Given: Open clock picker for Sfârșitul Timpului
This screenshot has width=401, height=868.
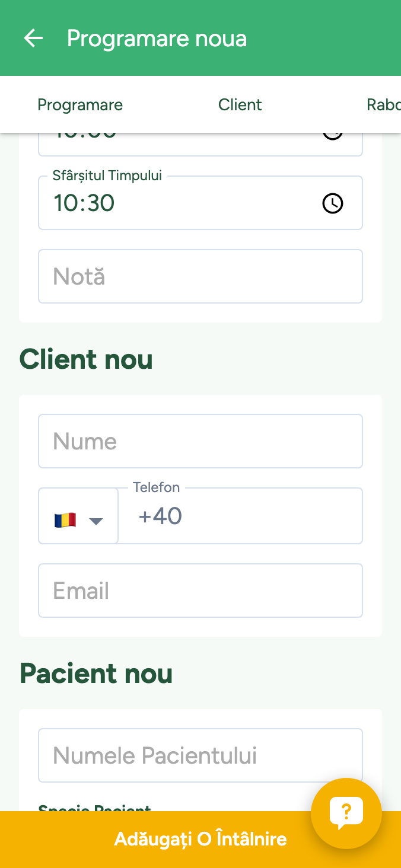Looking at the screenshot, I should (x=332, y=203).
